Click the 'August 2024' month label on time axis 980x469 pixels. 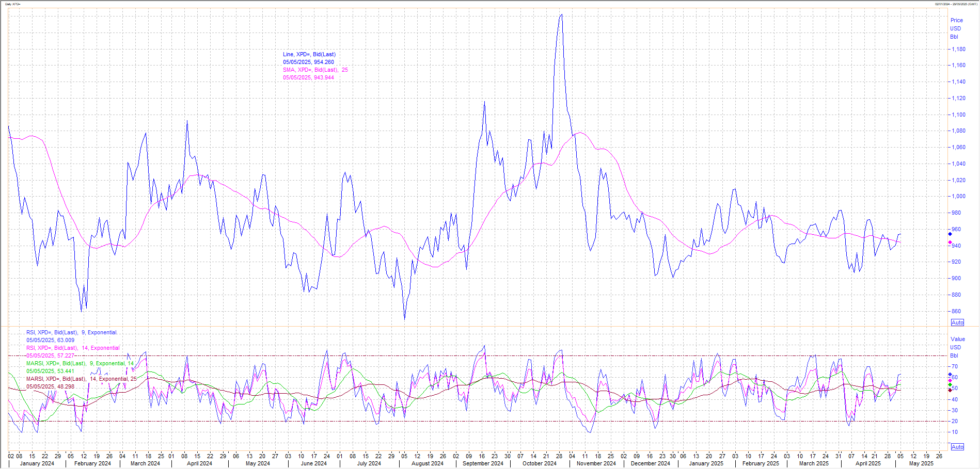point(427,463)
